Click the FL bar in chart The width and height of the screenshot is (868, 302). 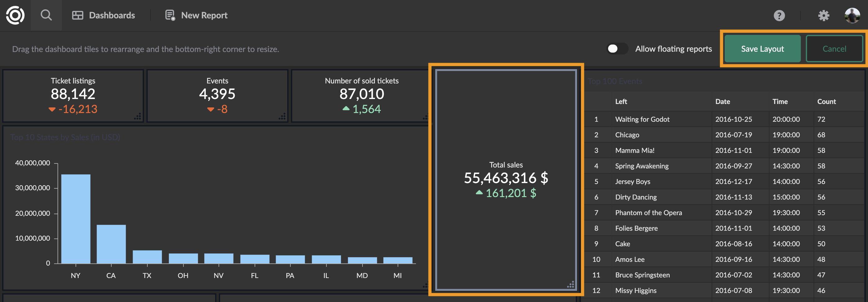coord(255,259)
